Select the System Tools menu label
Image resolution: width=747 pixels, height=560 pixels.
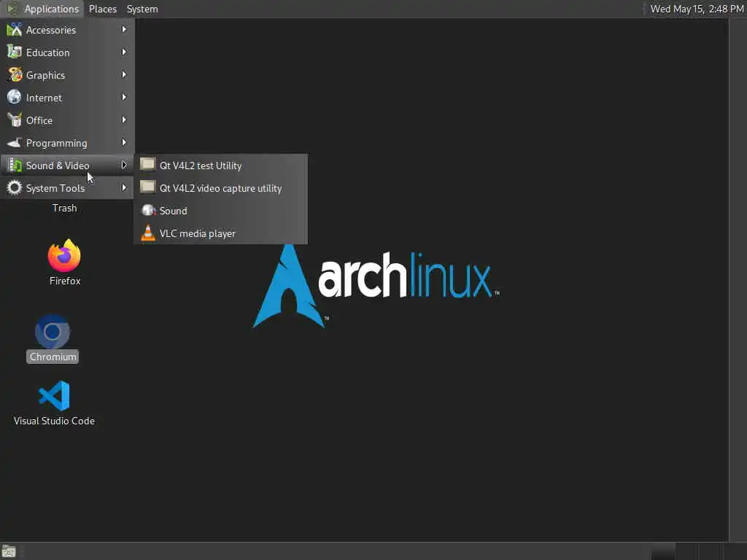click(55, 189)
